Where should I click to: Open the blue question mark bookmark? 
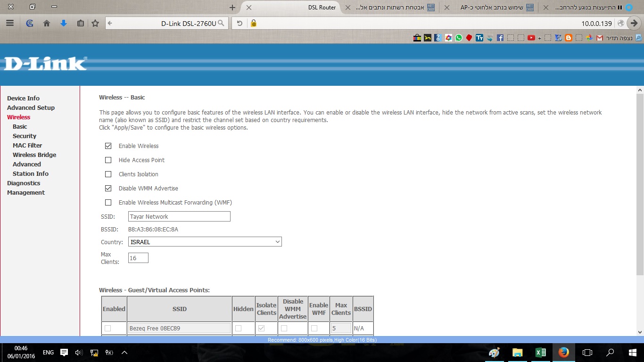tap(438, 38)
